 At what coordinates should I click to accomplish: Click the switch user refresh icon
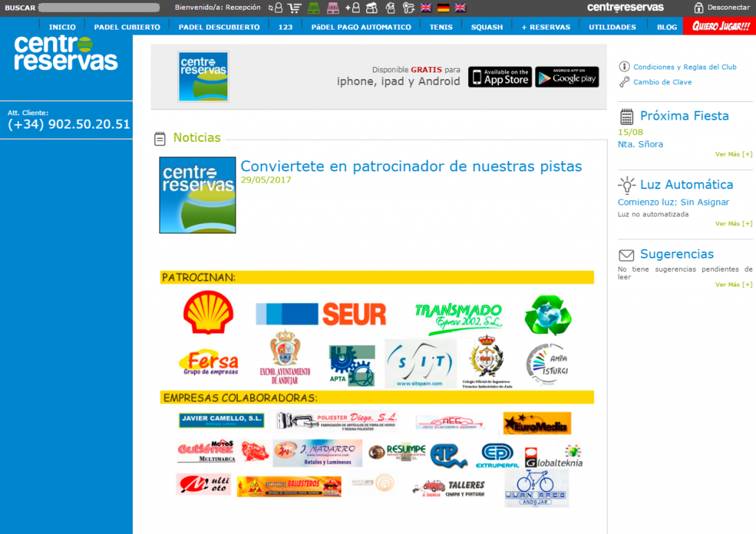point(276,7)
